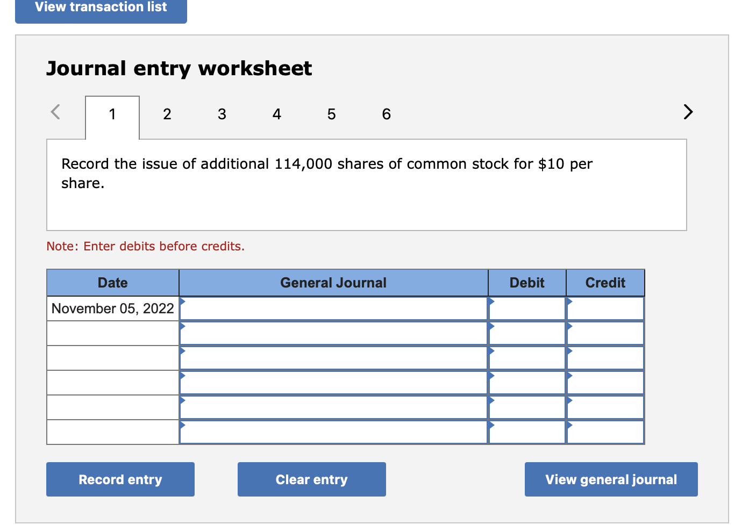This screenshot has width=756, height=532.
Task: Click the November 05, 2022 date cell
Action: coord(113,308)
